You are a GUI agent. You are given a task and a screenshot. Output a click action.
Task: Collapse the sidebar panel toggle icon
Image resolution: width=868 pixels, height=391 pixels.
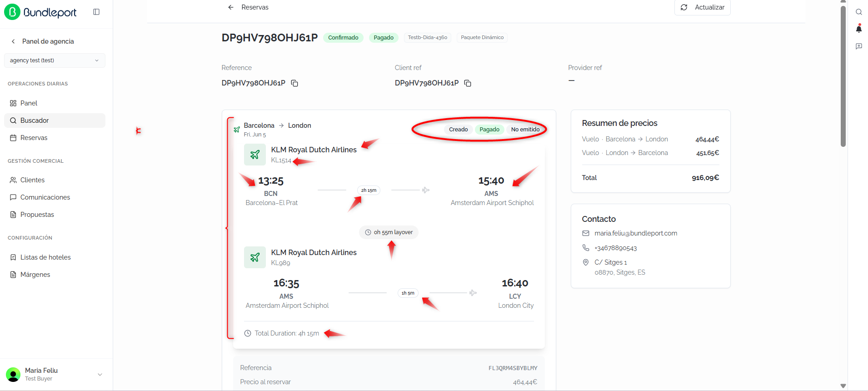coord(96,12)
